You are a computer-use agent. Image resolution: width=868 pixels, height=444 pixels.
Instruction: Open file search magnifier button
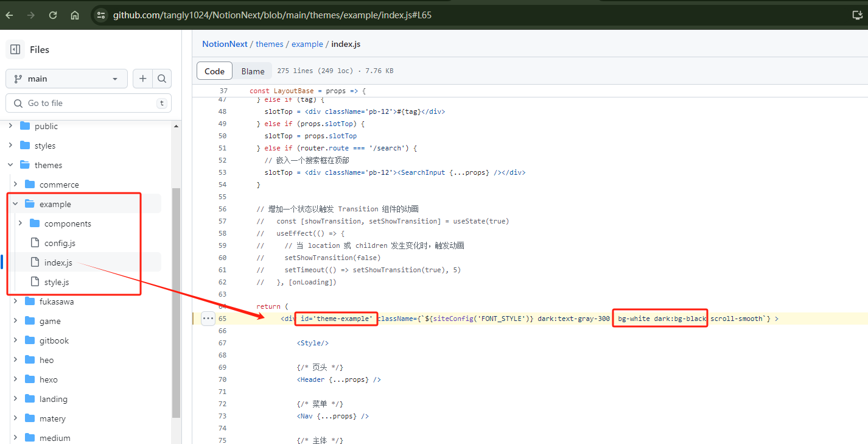(162, 79)
